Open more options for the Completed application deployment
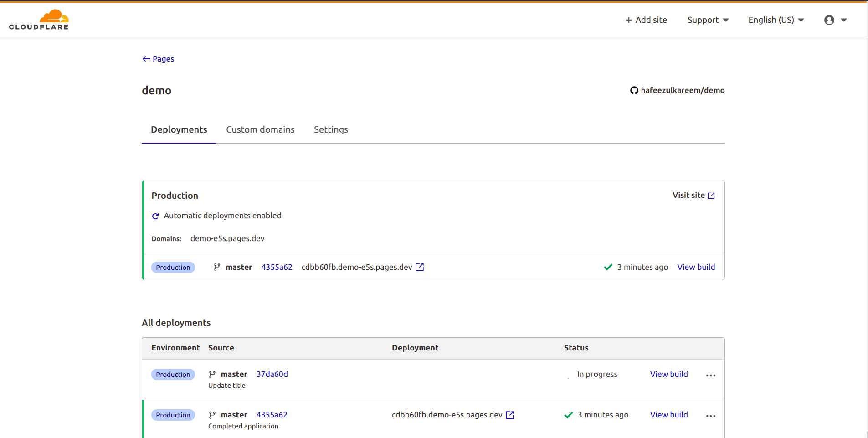The height and width of the screenshot is (438, 868). click(x=711, y=416)
